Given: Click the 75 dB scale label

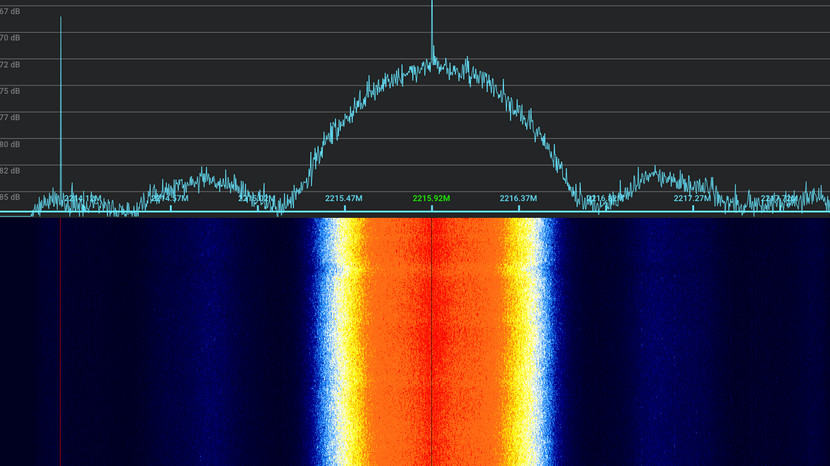Looking at the screenshot, I should 10,91.
